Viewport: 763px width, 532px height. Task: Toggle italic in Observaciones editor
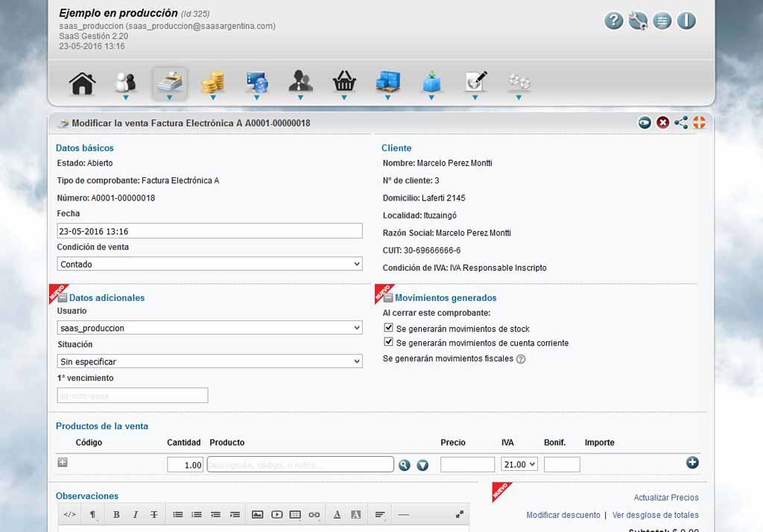136,514
